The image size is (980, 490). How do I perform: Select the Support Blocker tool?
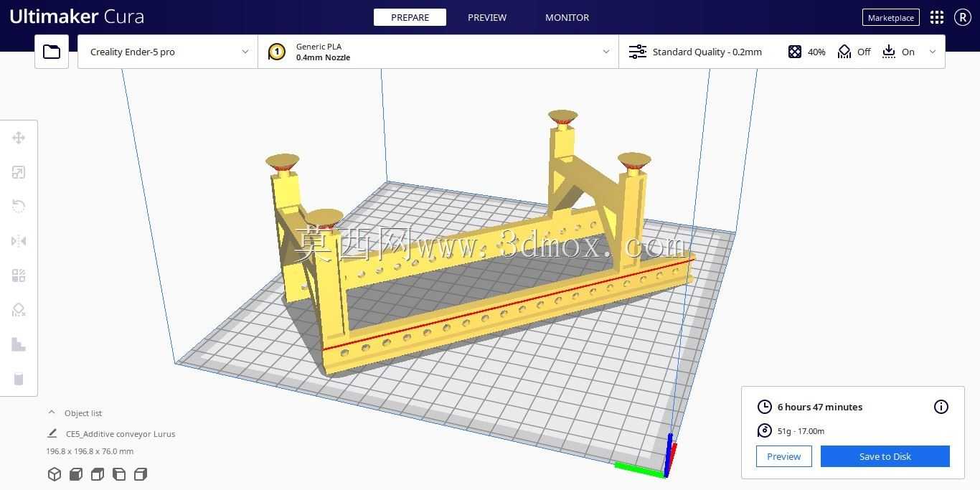19,310
